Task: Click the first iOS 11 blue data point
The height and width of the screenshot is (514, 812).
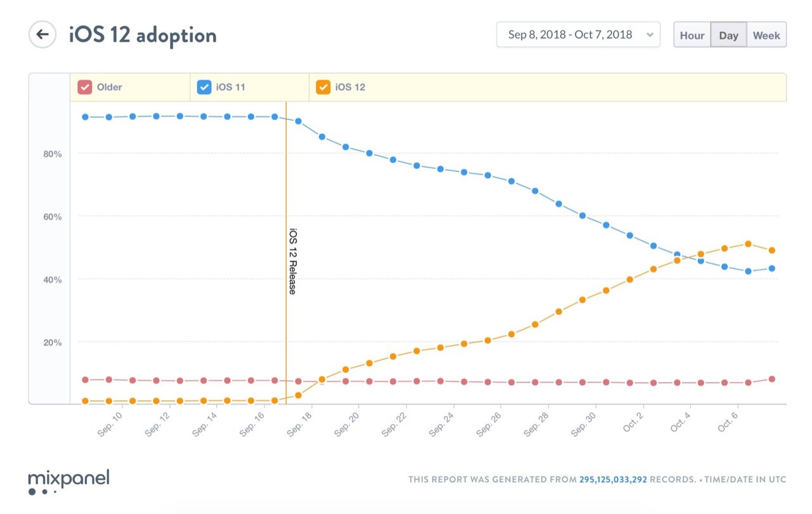Action: pyautogui.click(x=85, y=117)
